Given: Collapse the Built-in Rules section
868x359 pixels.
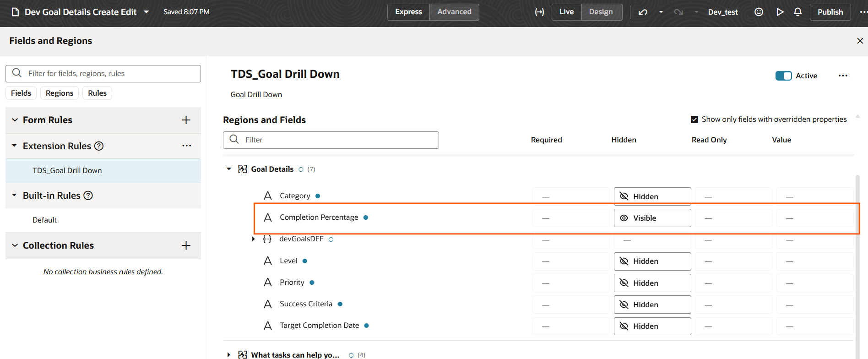Looking at the screenshot, I should [15, 196].
